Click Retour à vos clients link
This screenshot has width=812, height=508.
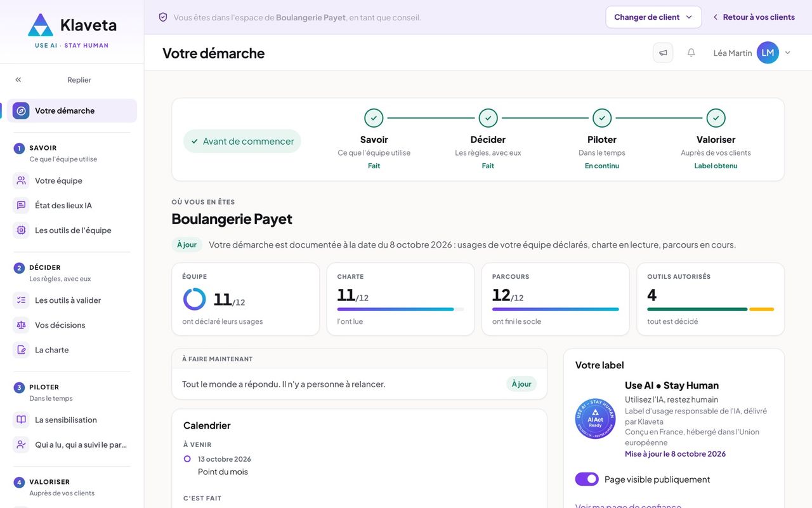click(x=753, y=17)
